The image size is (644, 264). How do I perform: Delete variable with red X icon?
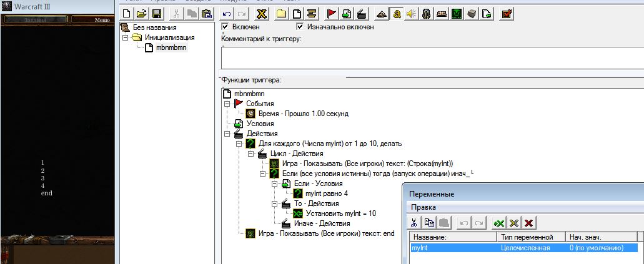(x=528, y=223)
